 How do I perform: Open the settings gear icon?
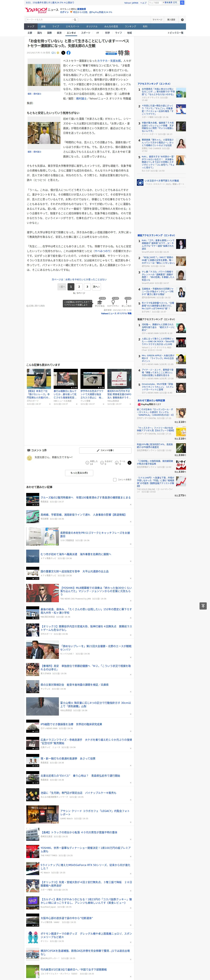[182, 20]
